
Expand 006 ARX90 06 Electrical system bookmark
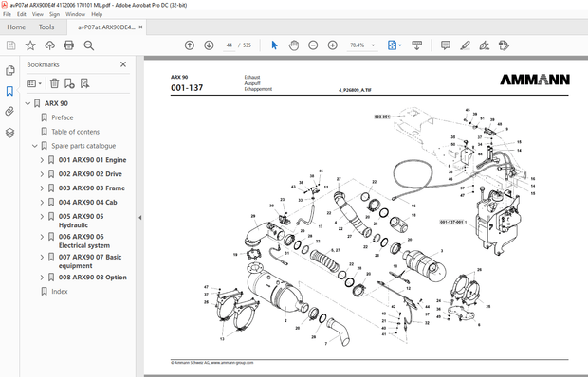[42, 237]
